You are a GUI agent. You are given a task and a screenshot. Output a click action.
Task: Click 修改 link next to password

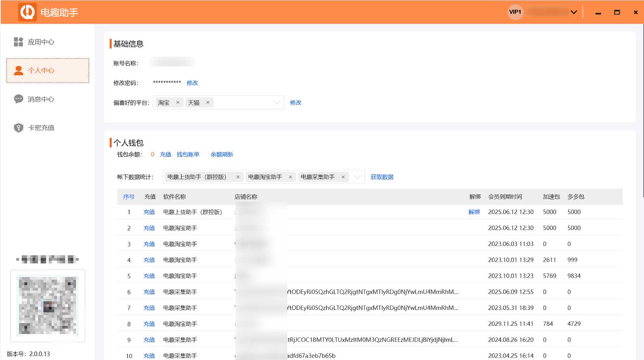click(x=192, y=83)
